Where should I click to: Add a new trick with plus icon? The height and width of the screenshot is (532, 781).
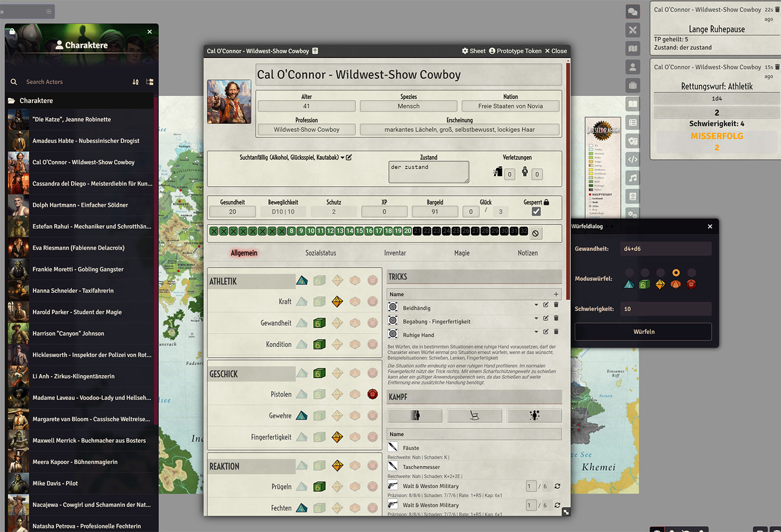pyautogui.click(x=556, y=294)
